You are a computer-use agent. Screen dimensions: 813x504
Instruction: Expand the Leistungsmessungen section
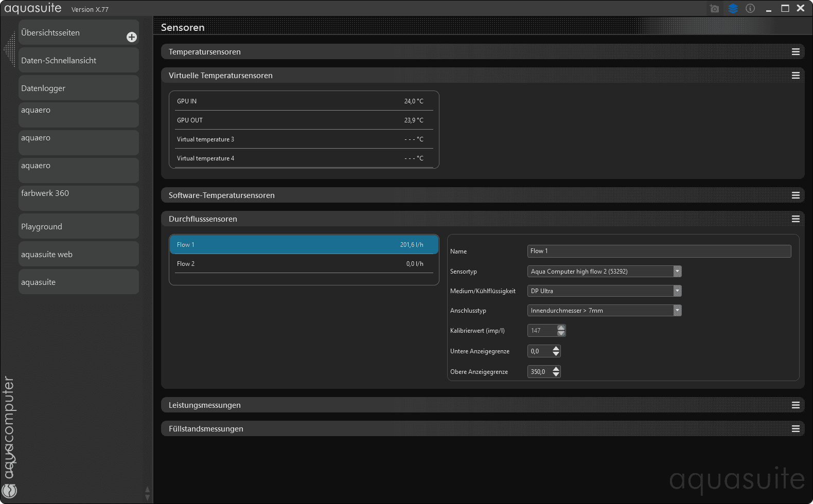[x=483, y=405]
